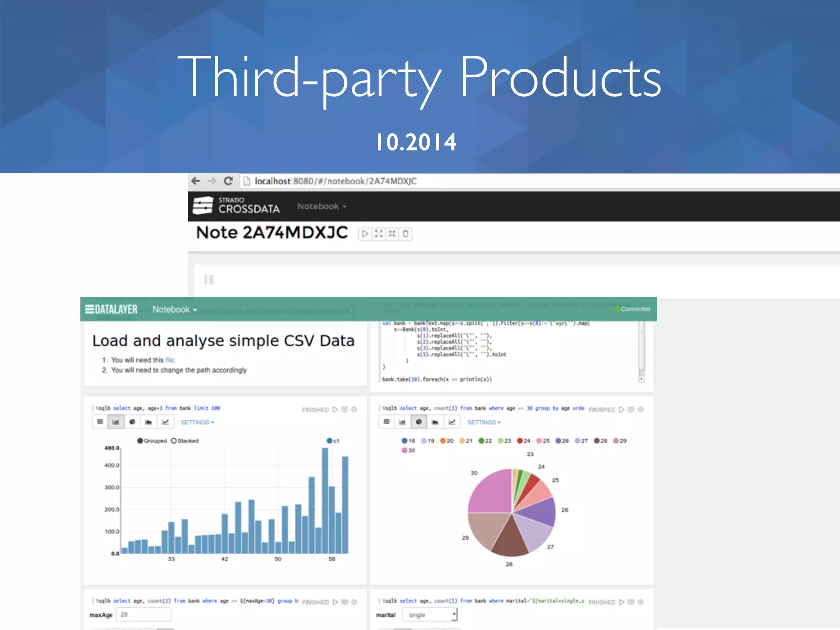The width and height of the screenshot is (840, 630).
Task: Select the Stacked bar option
Action: point(185,441)
